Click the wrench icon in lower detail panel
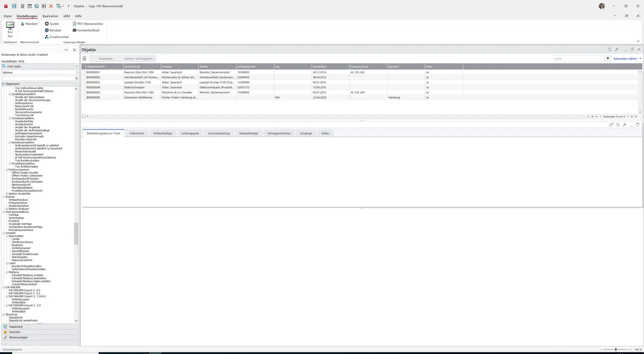 point(625,124)
